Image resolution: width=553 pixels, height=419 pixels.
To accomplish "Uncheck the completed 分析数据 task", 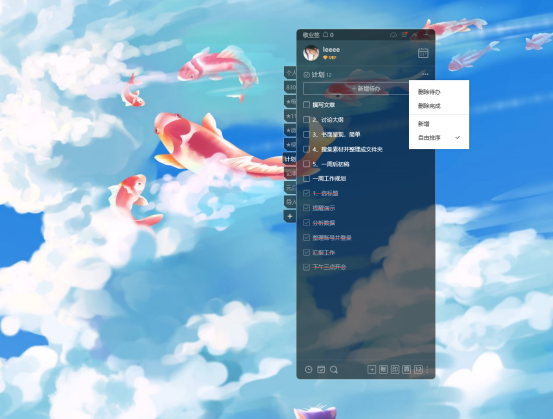I will pos(306,223).
